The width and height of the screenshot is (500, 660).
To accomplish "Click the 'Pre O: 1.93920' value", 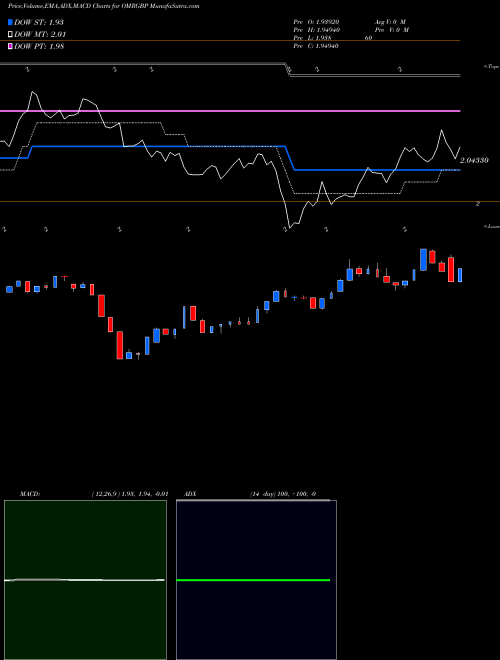I will tap(316, 22).
